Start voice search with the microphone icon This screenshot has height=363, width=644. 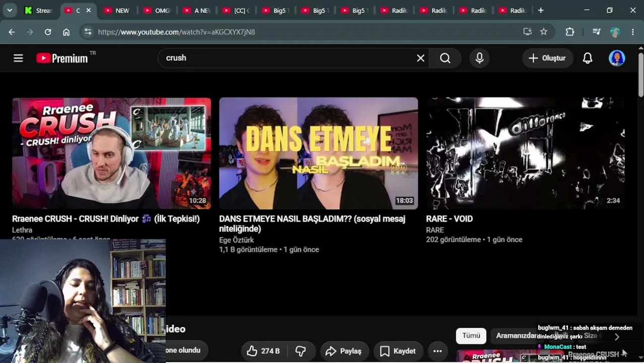click(479, 58)
